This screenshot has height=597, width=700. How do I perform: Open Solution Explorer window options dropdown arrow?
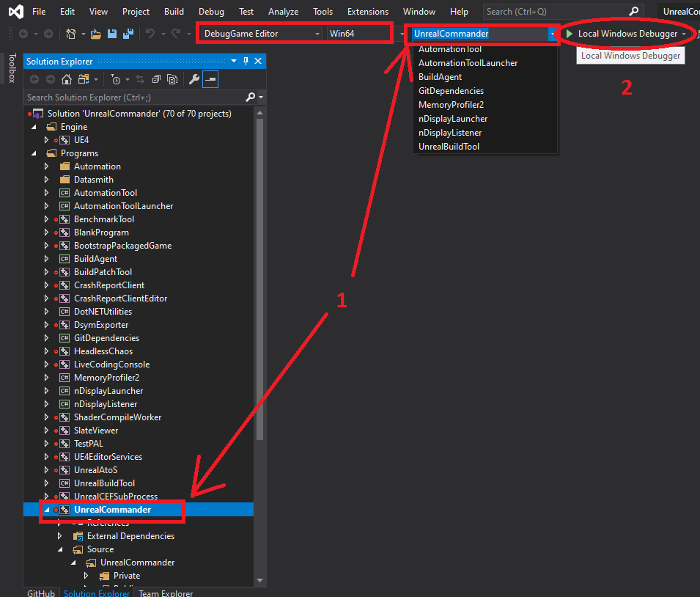click(234, 61)
